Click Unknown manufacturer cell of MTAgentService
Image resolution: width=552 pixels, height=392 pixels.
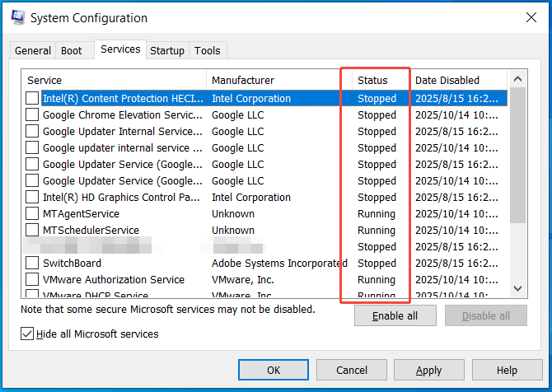tap(233, 213)
